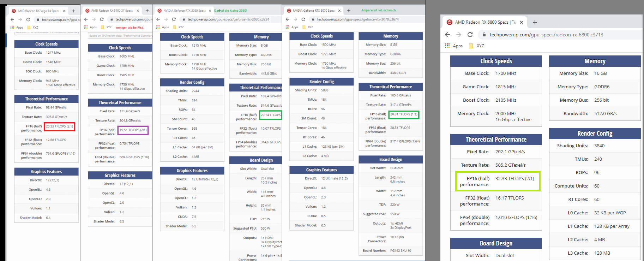Close the AMD Radeon RX Vega 64 Specs tab
Viewport: 644px width, 261px height.
click(64, 11)
